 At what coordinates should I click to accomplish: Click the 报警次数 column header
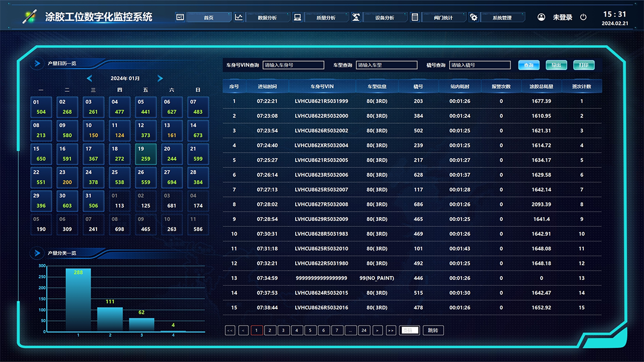tap(501, 86)
